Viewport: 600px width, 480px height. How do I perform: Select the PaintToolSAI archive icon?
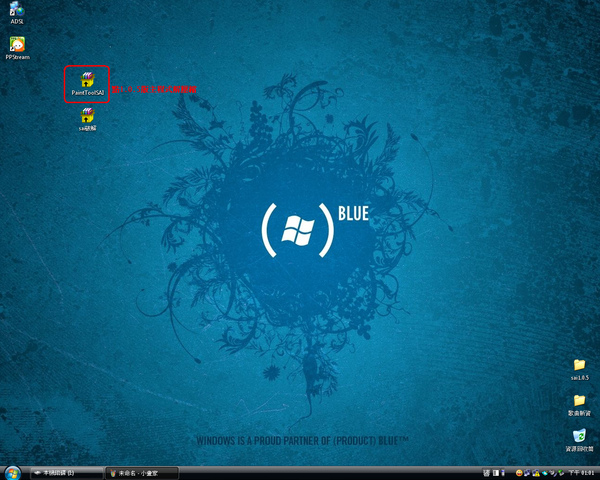click(x=88, y=84)
